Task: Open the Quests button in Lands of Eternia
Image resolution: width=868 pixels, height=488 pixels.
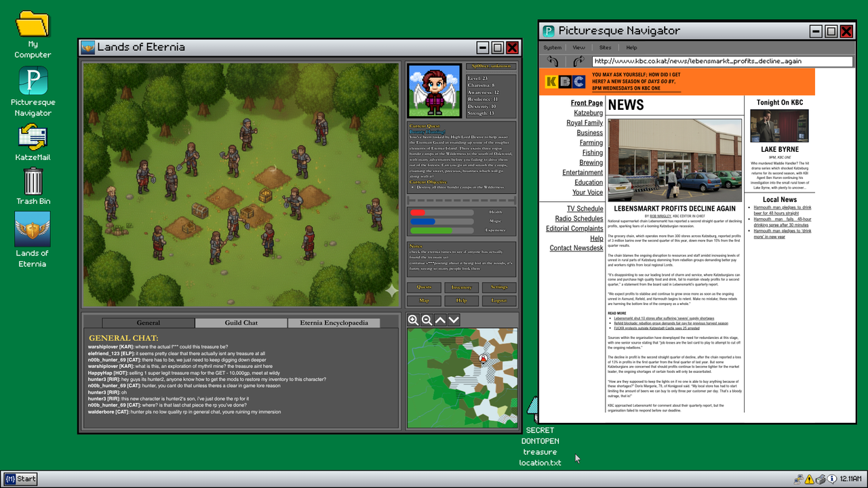Action: [x=424, y=287]
